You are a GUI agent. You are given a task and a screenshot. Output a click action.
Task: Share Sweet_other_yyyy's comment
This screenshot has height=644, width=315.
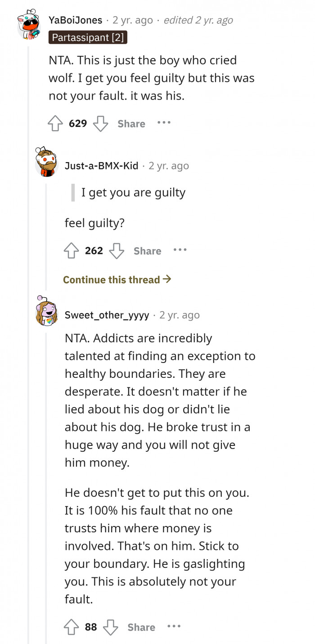pos(141,627)
